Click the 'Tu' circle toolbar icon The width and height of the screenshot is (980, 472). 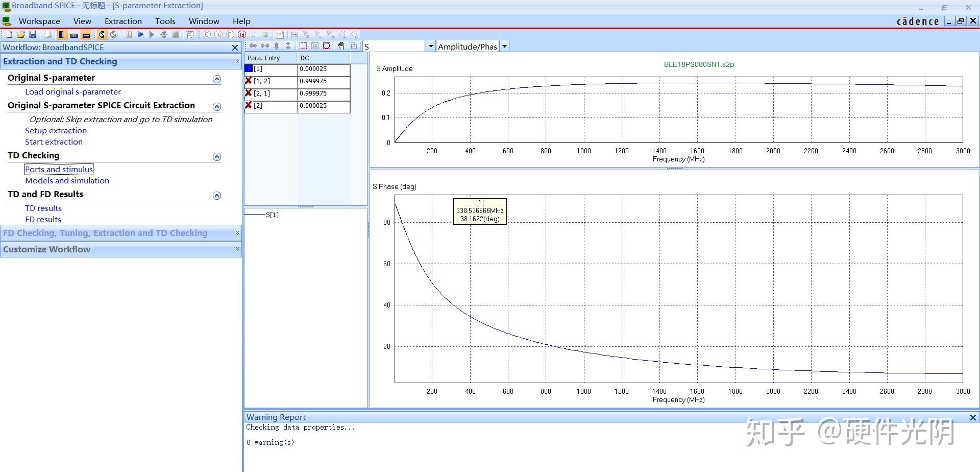218,34
